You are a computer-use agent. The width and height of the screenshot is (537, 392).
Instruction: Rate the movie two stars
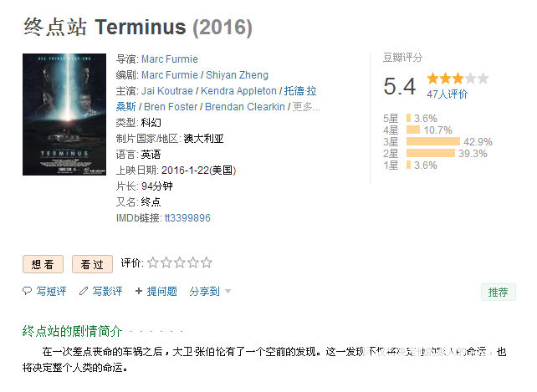tap(166, 262)
